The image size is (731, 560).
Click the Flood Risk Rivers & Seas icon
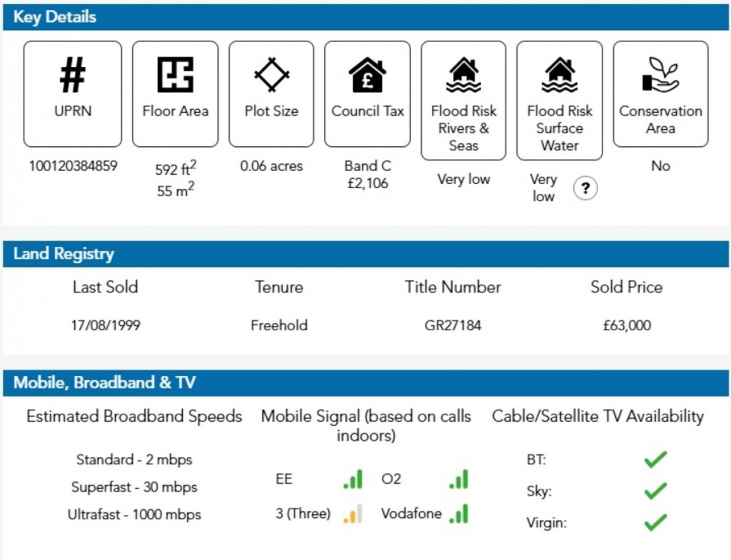464,75
